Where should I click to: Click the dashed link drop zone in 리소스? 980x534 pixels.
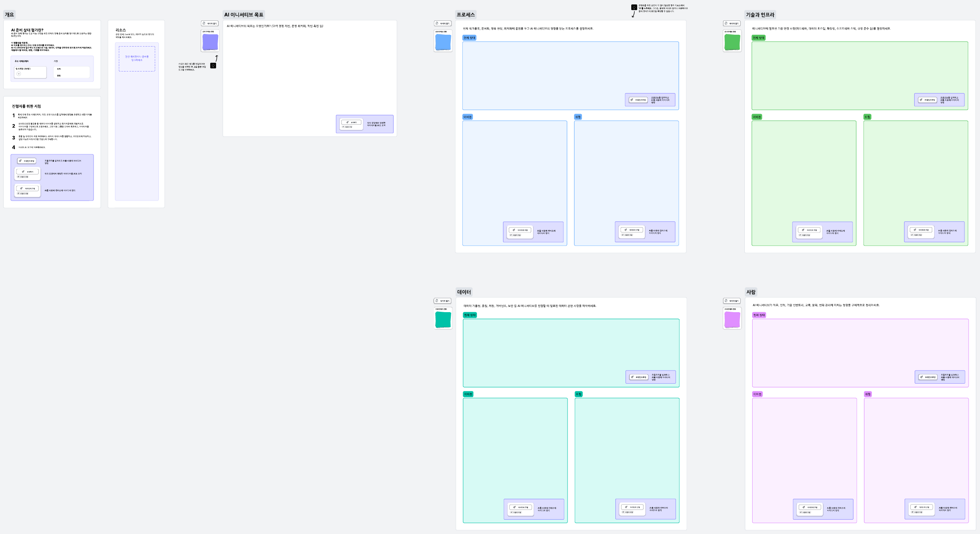pyautogui.click(x=137, y=59)
